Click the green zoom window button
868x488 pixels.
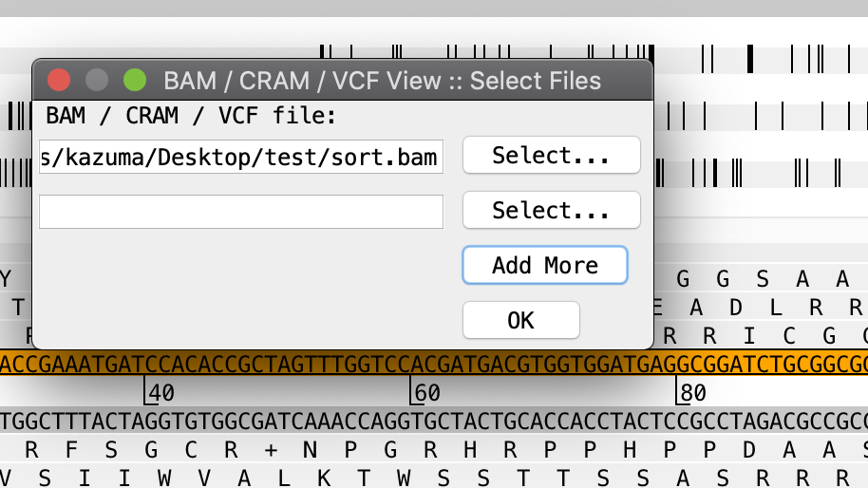135,80
